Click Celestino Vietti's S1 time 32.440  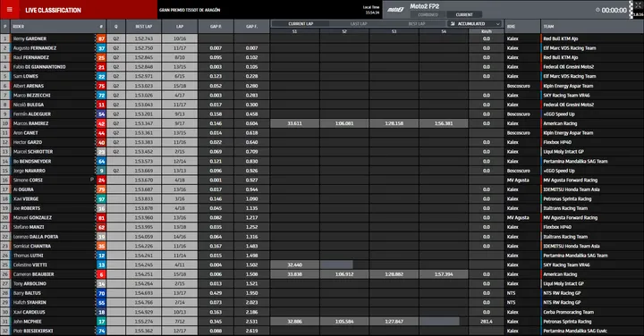tap(294, 265)
